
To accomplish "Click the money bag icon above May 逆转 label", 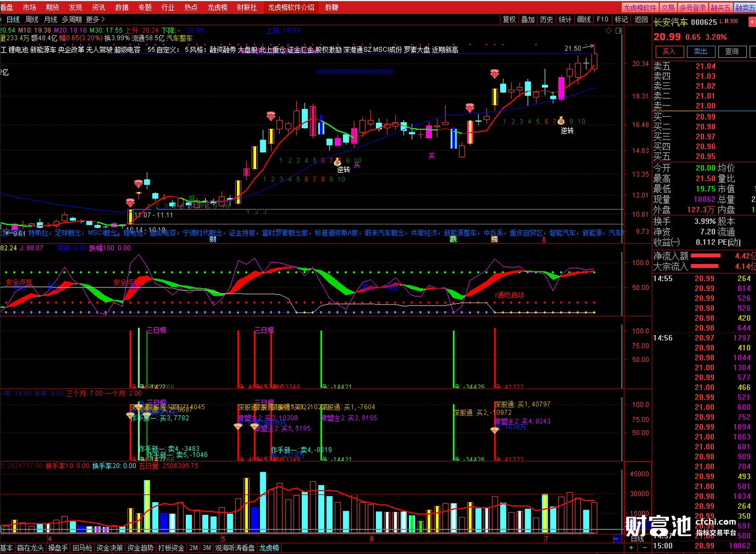I will (x=337, y=161).
